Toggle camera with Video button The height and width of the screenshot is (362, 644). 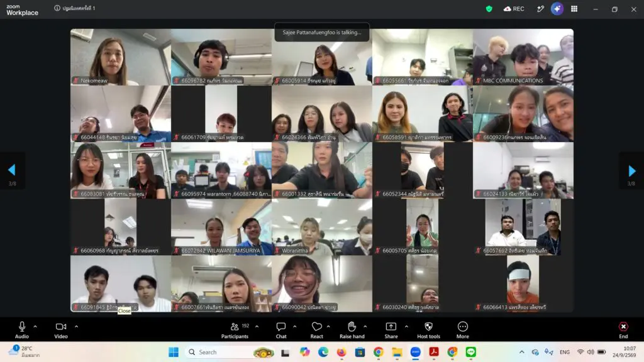point(61,331)
